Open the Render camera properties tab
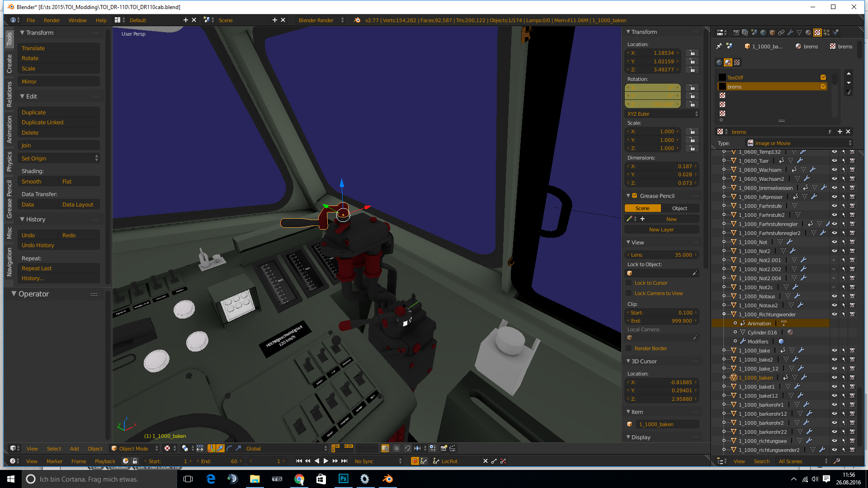 pos(736,33)
